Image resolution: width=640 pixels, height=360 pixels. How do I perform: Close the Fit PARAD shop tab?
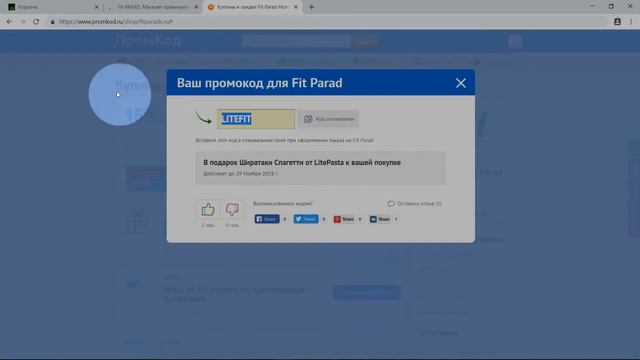[196, 7]
